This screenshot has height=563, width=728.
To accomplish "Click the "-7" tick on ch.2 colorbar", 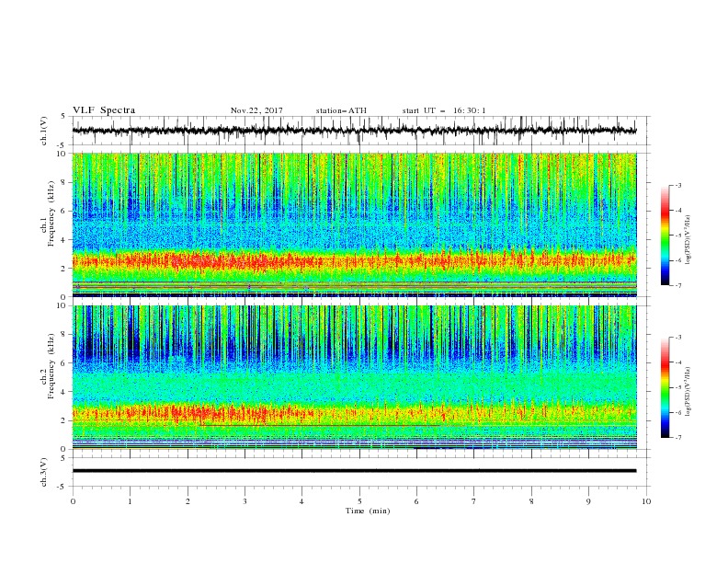I will (677, 438).
